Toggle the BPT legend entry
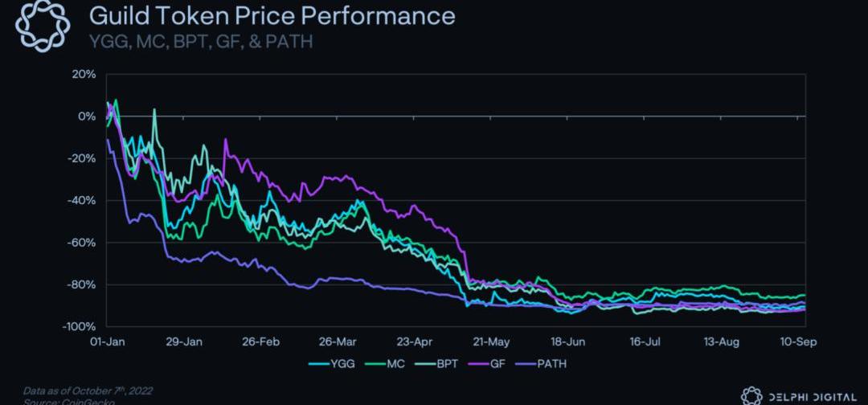868x405 pixels. (x=443, y=363)
